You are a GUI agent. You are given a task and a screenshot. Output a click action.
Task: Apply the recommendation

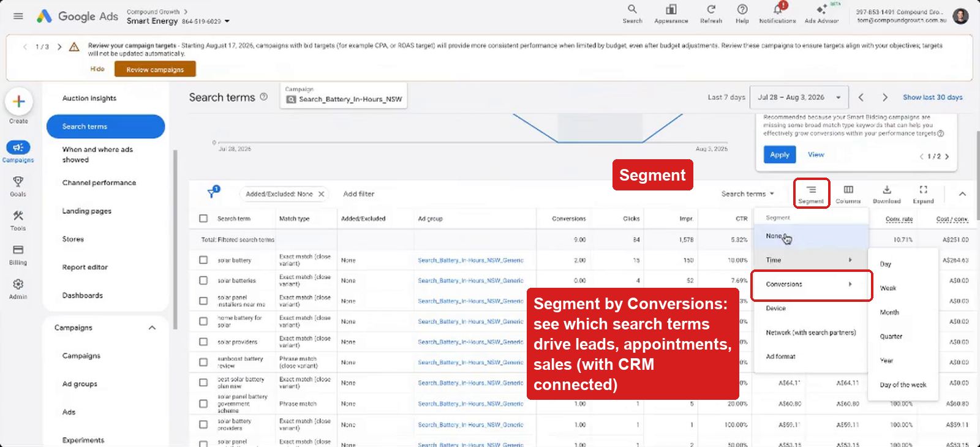coord(779,155)
